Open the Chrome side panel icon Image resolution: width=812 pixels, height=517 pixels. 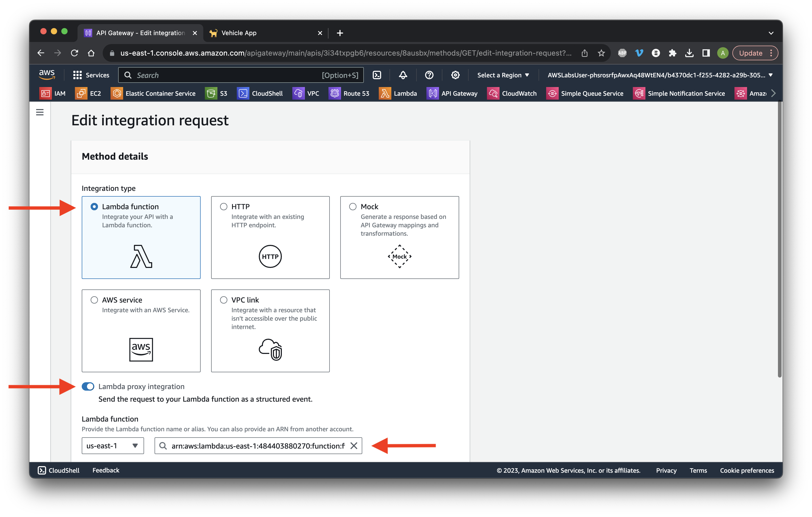[x=706, y=53]
